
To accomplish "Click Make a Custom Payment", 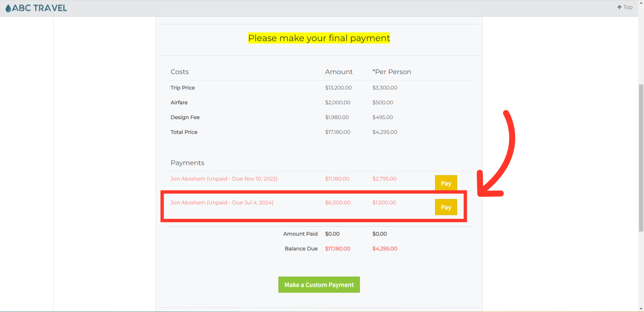I will [x=319, y=284].
